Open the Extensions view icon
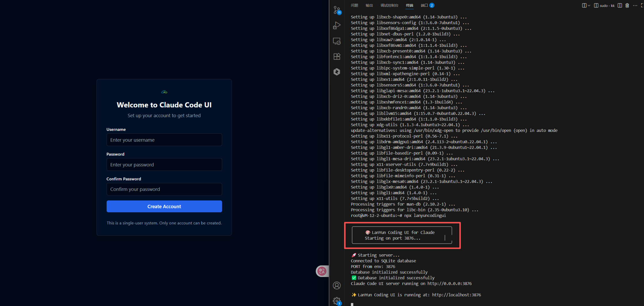This screenshot has height=306, width=644. click(337, 56)
